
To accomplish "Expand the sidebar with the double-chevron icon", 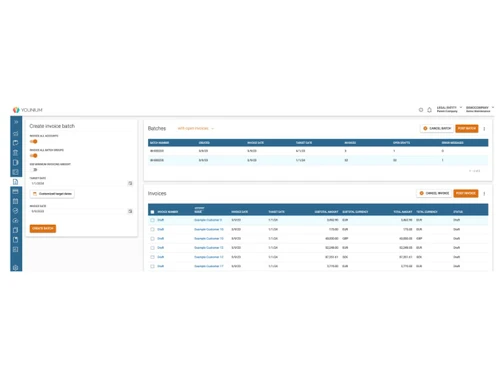I will click(x=16, y=122).
